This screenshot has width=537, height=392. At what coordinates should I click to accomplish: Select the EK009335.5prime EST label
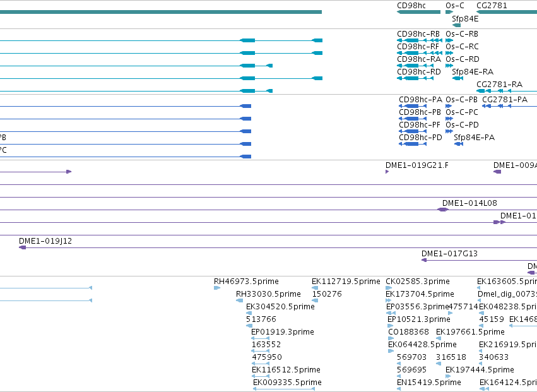(x=287, y=383)
